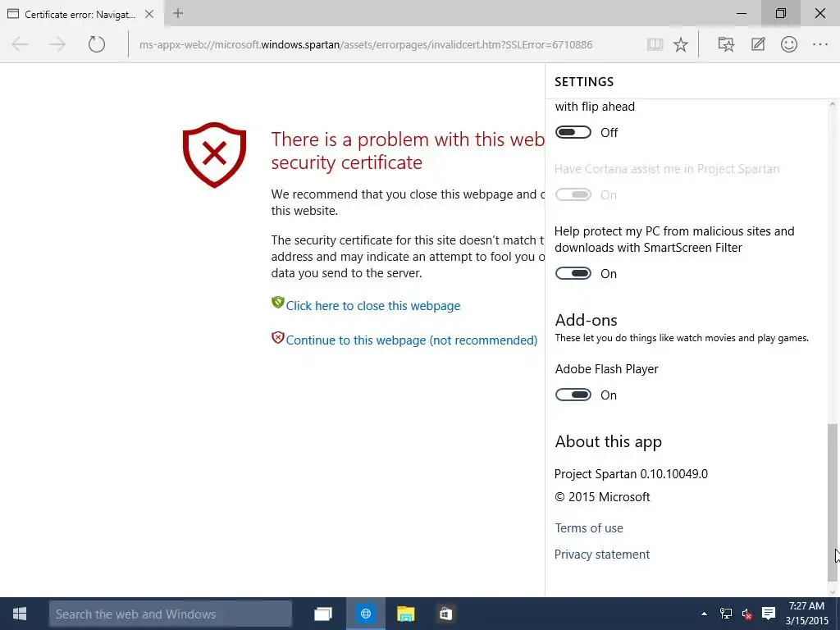The height and width of the screenshot is (630, 840).
Task: Click the green shield icon beside close link
Action: 277,303
